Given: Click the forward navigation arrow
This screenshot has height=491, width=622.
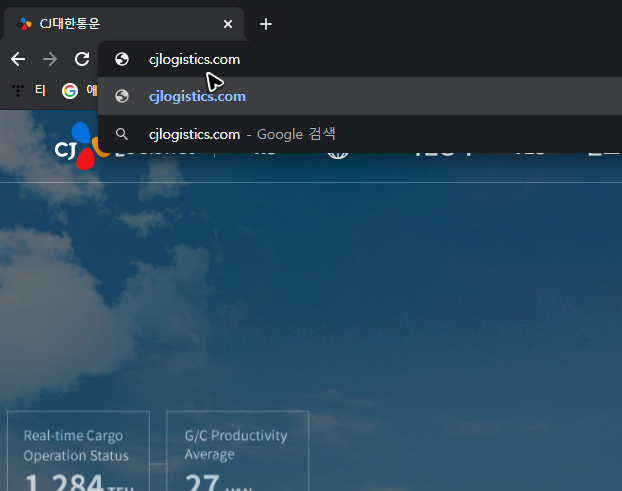Looking at the screenshot, I should tap(50, 59).
